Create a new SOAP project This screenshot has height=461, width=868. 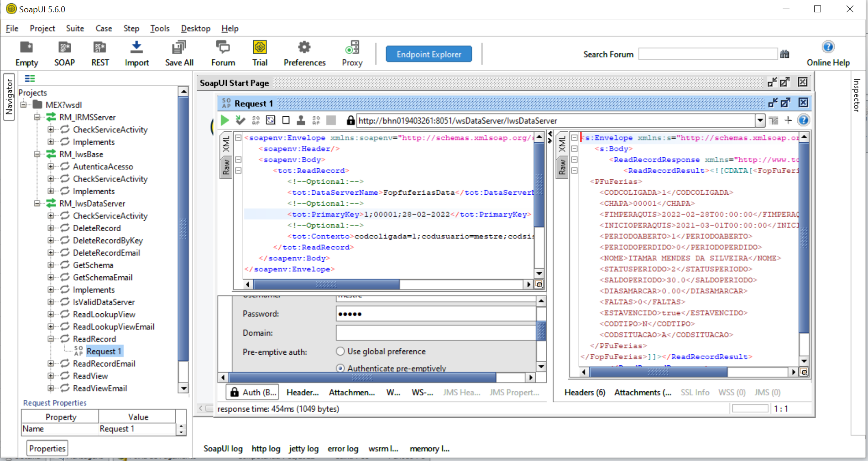click(x=64, y=54)
